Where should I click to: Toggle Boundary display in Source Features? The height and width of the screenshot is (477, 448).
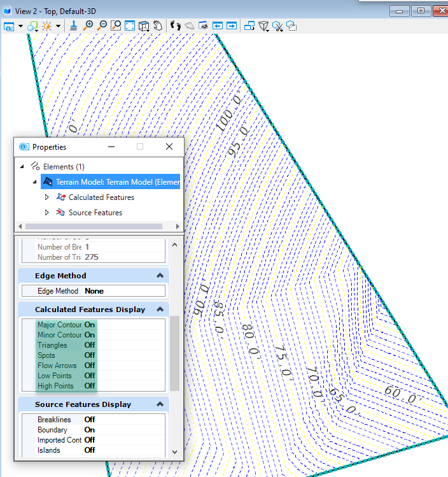click(90, 430)
